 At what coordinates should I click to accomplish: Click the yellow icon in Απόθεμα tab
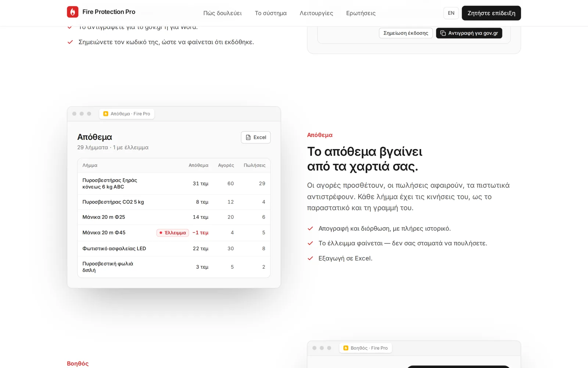click(x=106, y=114)
